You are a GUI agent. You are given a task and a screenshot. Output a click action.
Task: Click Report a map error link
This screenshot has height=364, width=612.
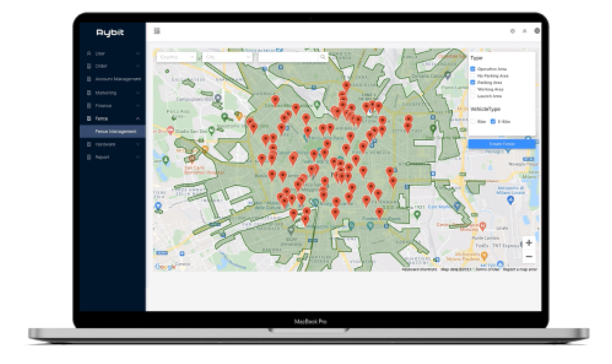[520, 270]
